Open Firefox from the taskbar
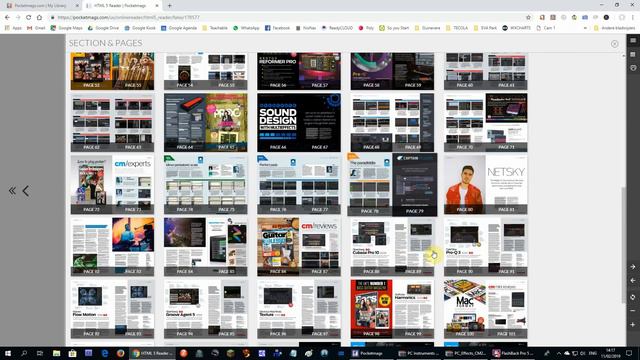 [x=120, y=353]
